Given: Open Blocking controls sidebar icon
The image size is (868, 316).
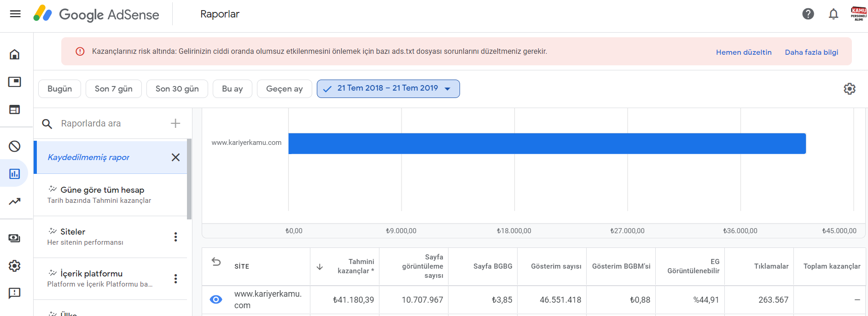Looking at the screenshot, I should (x=15, y=146).
